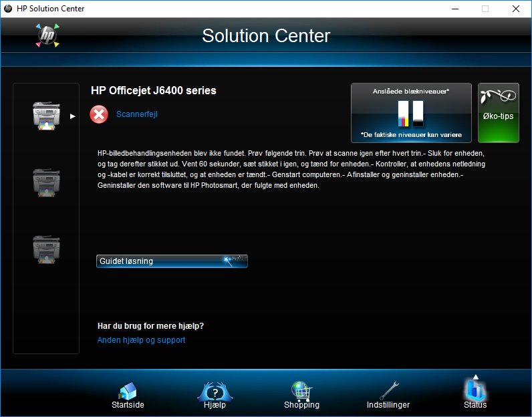Open the estimated ink levels panel

click(x=411, y=113)
